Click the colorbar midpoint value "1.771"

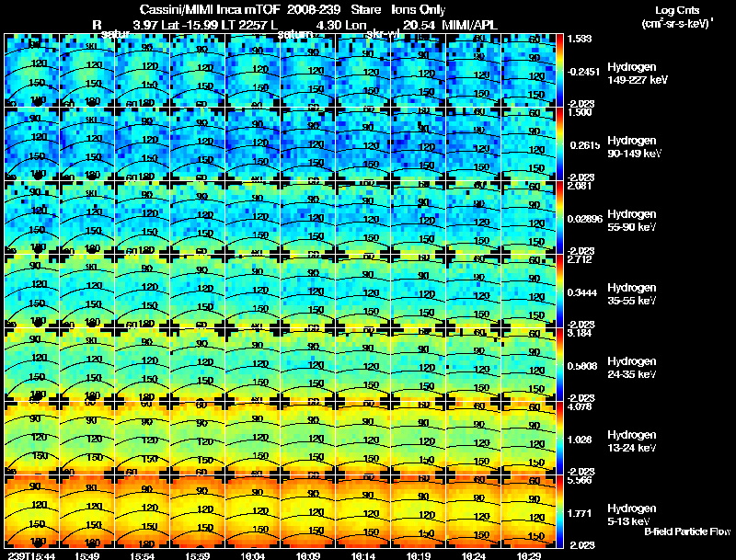[580, 514]
